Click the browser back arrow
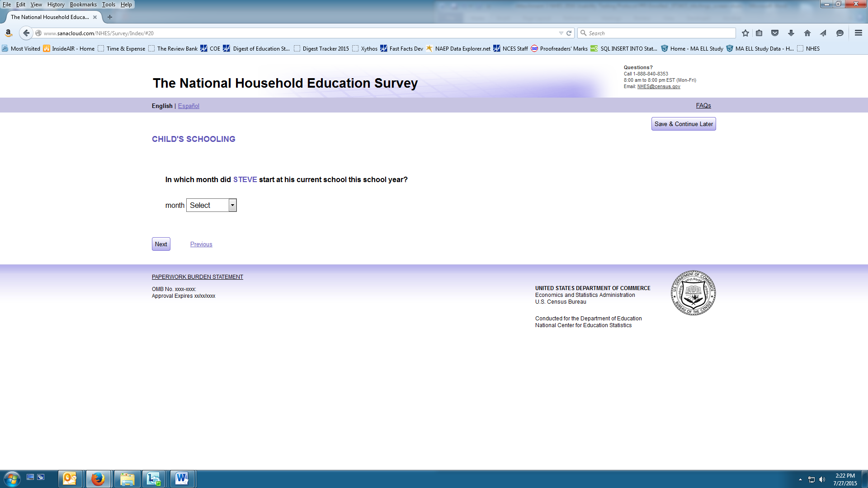Screen dimensions: 868x488 pos(26,33)
